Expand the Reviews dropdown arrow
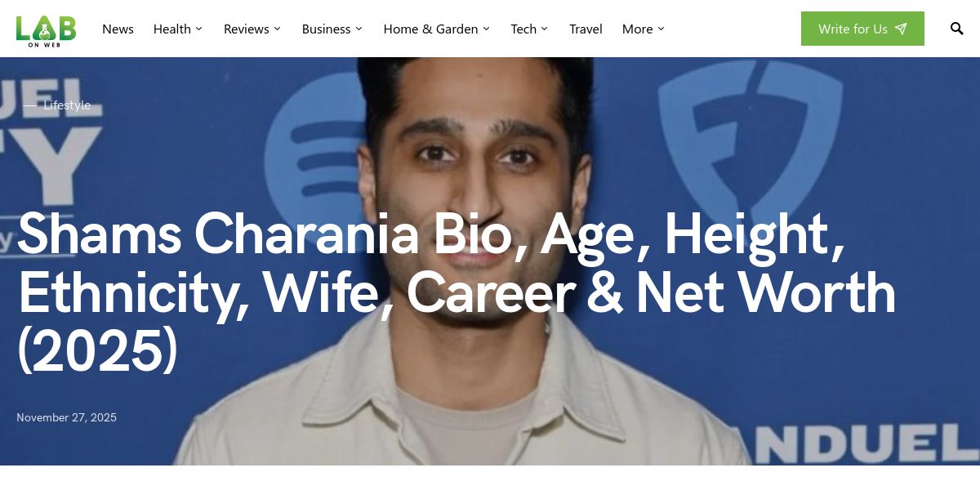Screen dimensions: 980x490 click(277, 29)
